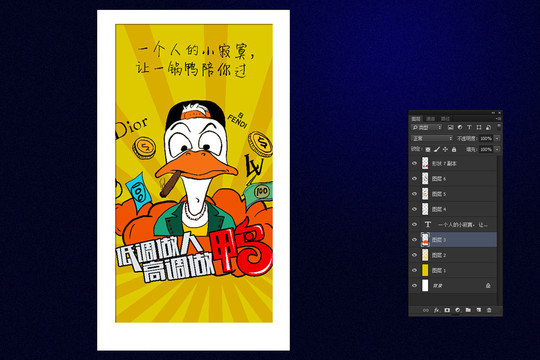Create new adjustment layer via half-circle icon

click(458, 310)
